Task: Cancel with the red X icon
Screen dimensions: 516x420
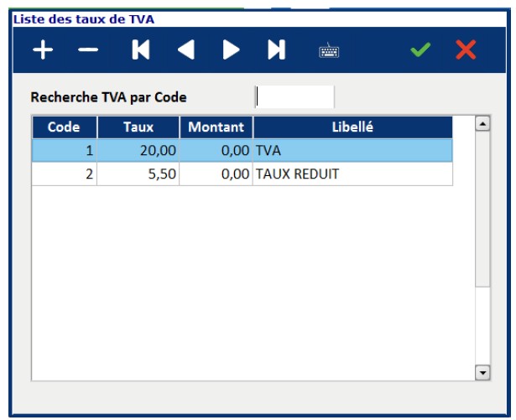Action: pos(465,51)
